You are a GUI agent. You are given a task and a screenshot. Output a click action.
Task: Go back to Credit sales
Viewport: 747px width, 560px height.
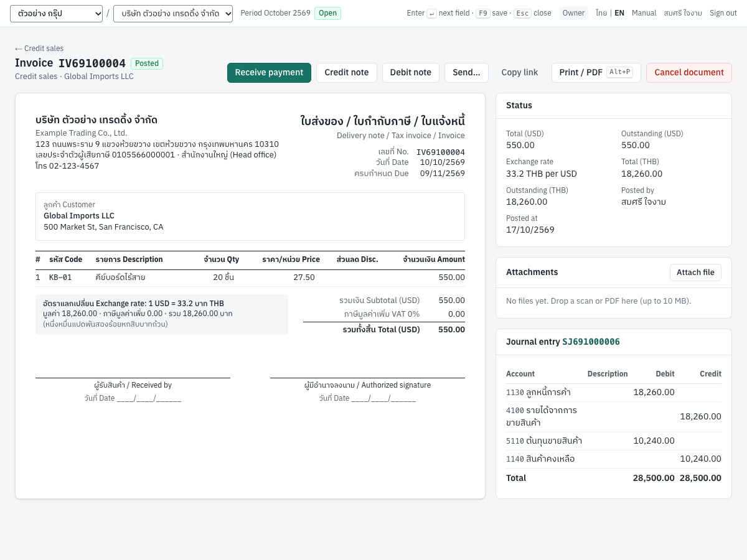[x=39, y=49]
